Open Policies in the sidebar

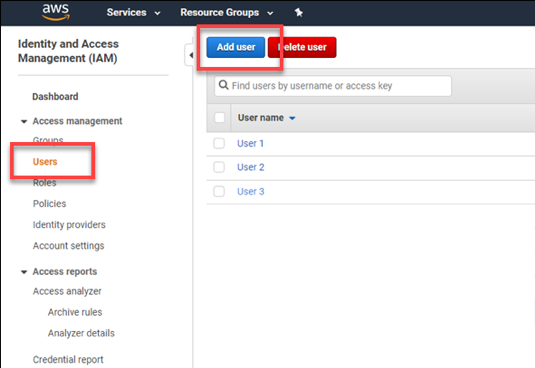coord(49,204)
